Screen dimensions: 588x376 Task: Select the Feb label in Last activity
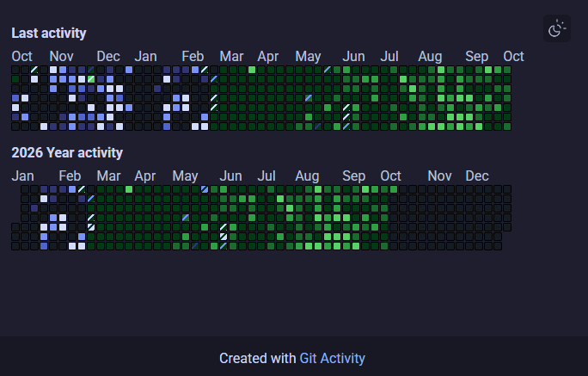click(x=193, y=57)
